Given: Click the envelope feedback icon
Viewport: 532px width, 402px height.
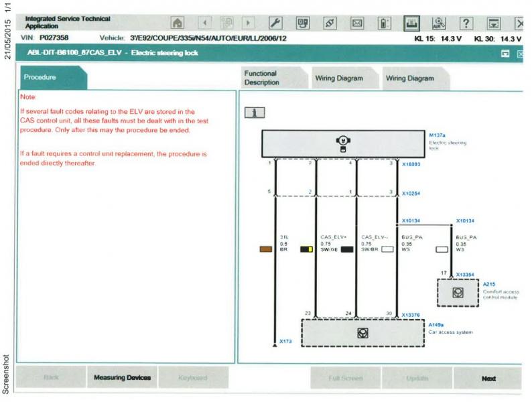Looking at the screenshot, I should [x=357, y=23].
